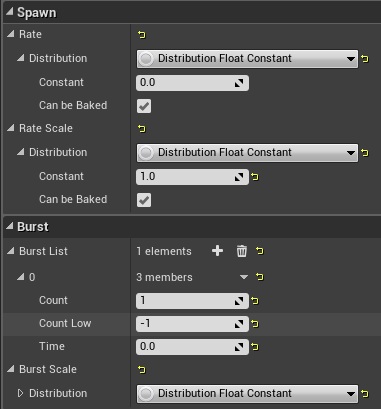This screenshot has height=409, width=381.
Task: Reset the Rate property to default
Action: [x=142, y=34]
